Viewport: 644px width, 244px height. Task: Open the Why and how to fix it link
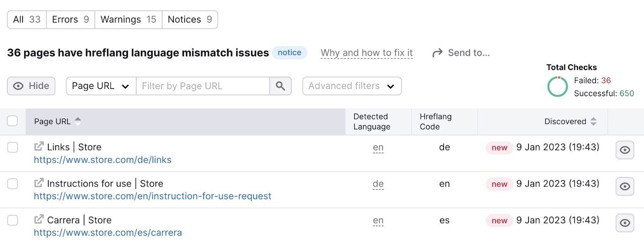pos(366,53)
